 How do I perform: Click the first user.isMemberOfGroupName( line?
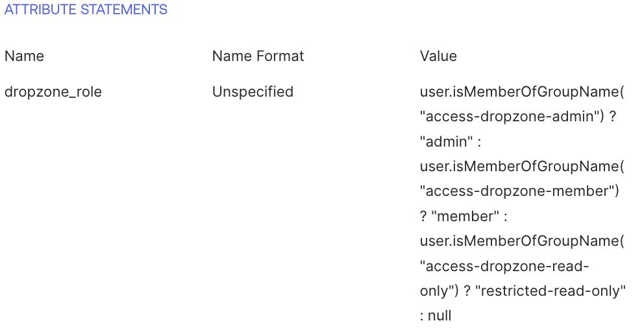pos(522,92)
